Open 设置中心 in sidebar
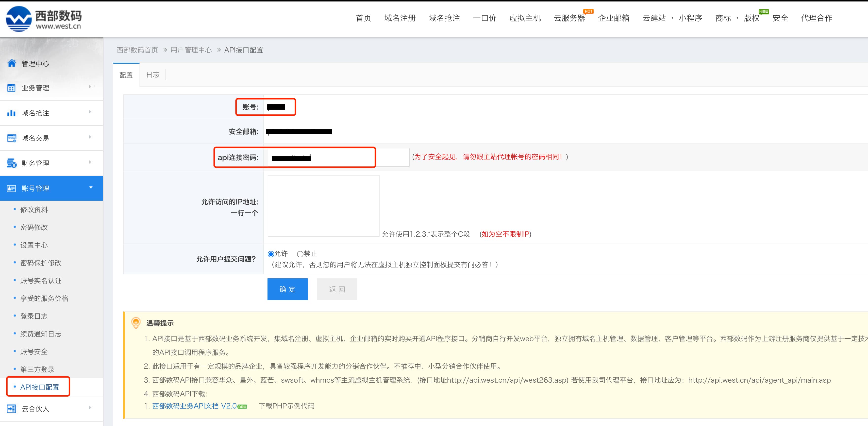 click(34, 245)
